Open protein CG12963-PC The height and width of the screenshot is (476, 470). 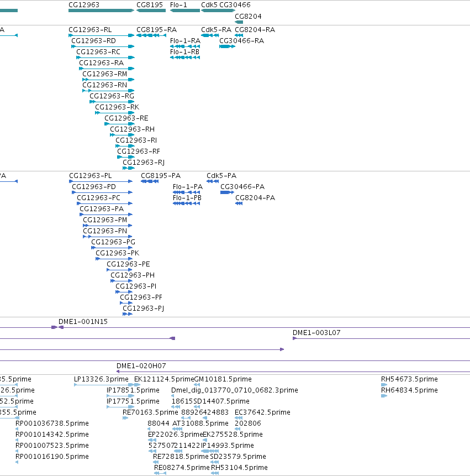click(98, 198)
